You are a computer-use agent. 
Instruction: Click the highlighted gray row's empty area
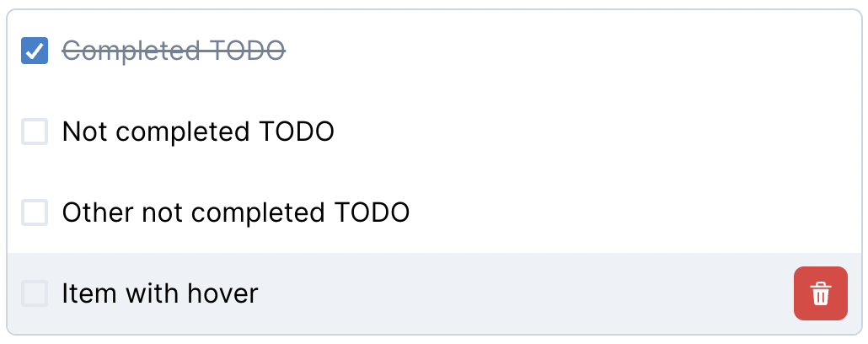(x=522, y=293)
